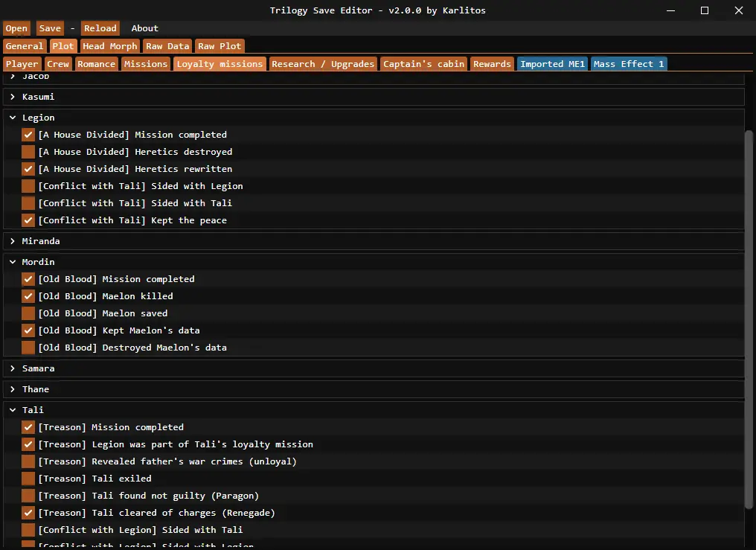Screen dimensions: 756x550
Task: Toggle Legion was part of Tali's loyalty mission
Action: [x=28, y=444]
